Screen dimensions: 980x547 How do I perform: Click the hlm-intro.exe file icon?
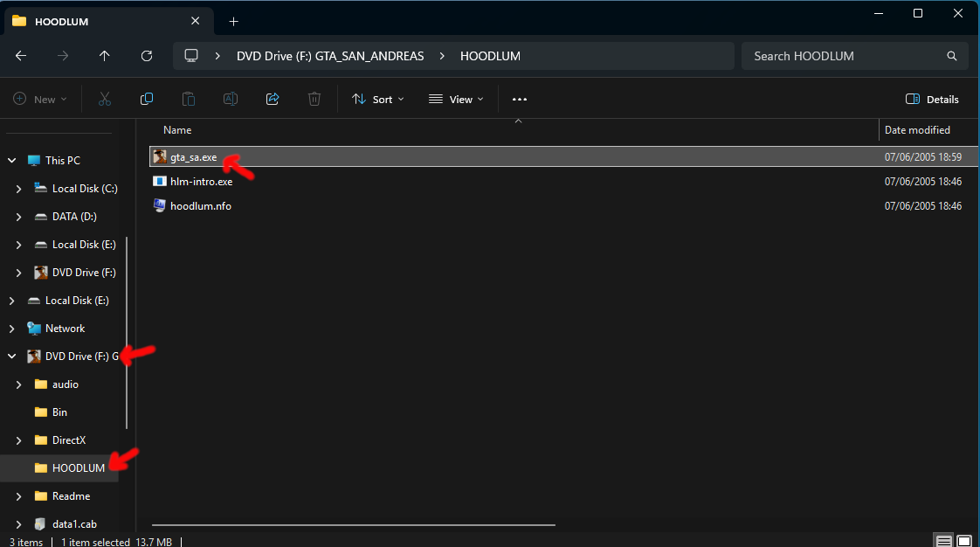pos(160,181)
